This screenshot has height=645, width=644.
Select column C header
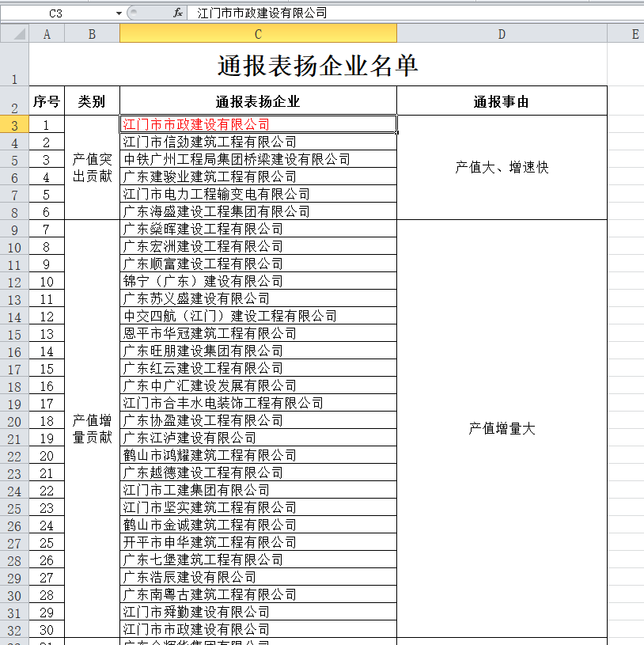258,33
